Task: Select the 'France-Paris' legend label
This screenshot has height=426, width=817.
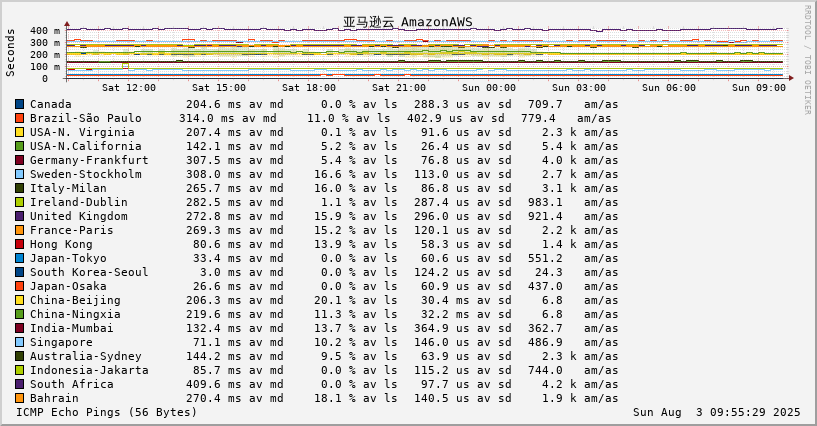Action: click(71, 230)
